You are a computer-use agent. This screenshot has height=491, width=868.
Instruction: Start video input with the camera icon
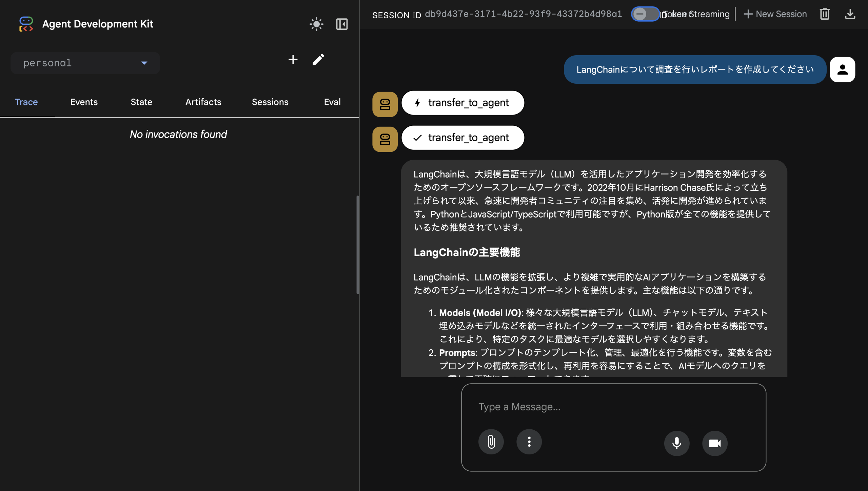(715, 443)
